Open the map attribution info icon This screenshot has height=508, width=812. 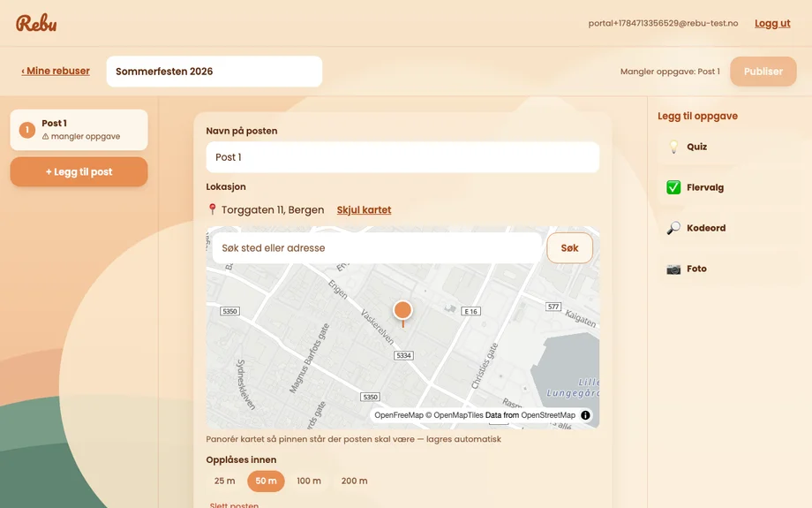585,415
